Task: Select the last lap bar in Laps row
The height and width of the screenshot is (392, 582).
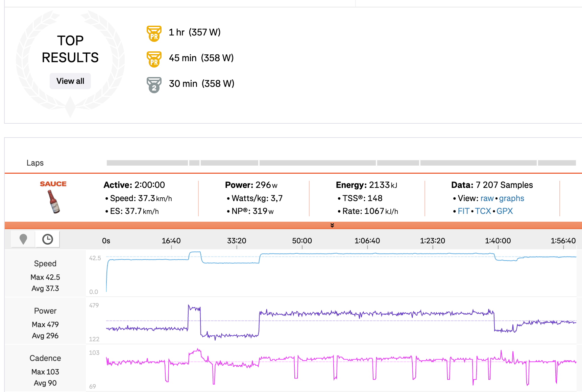Action: (x=557, y=163)
